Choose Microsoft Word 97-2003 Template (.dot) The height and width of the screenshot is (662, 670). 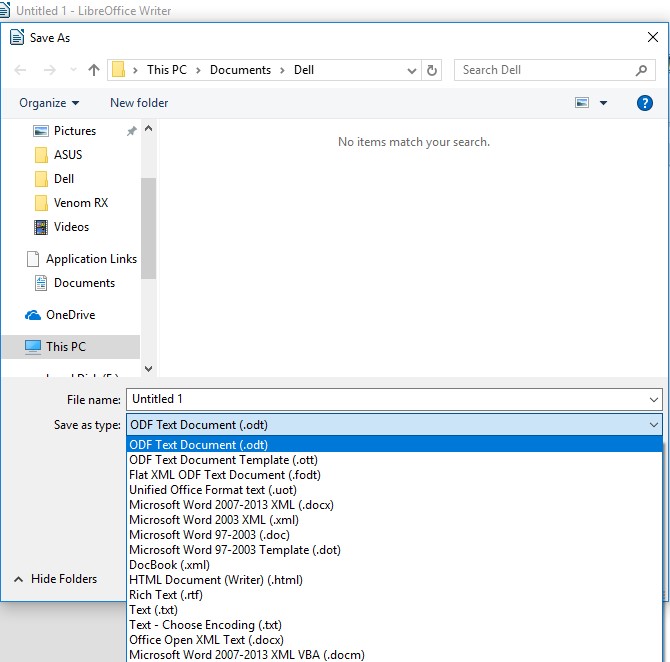(394, 550)
